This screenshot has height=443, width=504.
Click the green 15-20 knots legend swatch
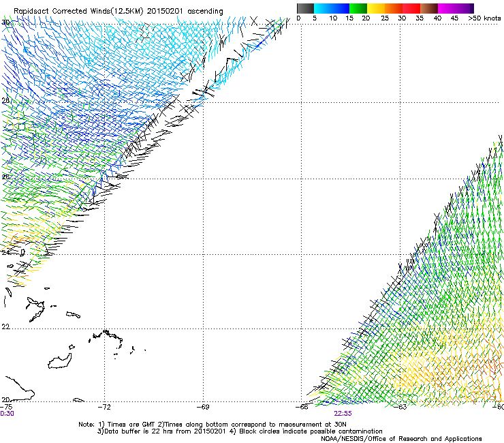[358, 8]
